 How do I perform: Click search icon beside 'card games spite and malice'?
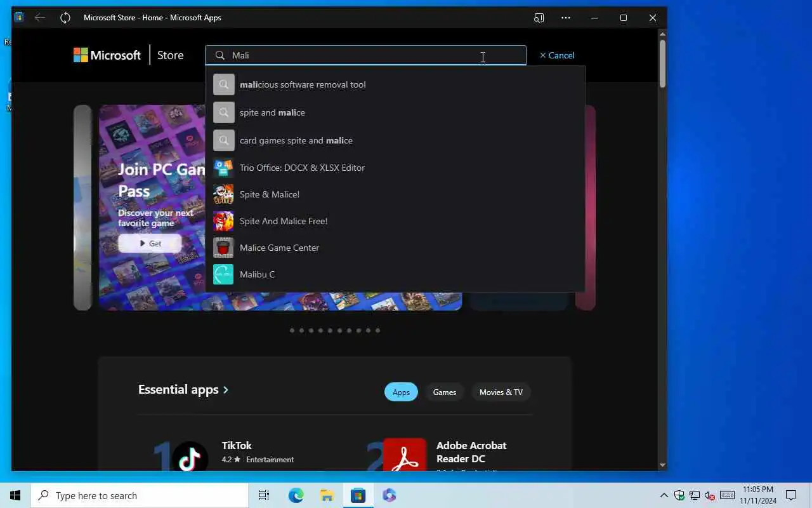point(223,140)
